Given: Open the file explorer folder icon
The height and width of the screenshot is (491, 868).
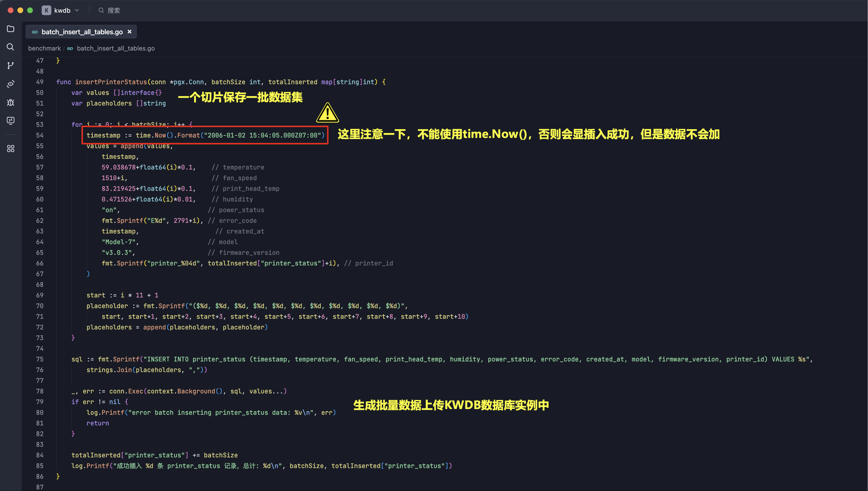Looking at the screenshot, I should pyautogui.click(x=10, y=29).
